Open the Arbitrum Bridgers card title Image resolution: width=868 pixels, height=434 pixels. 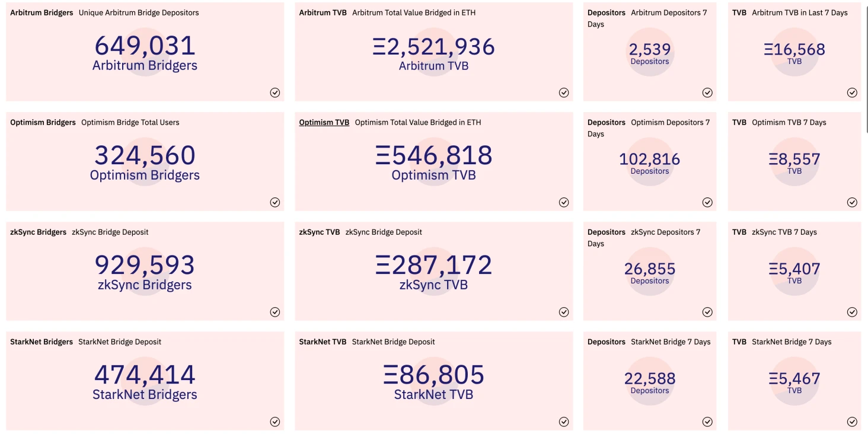click(42, 12)
